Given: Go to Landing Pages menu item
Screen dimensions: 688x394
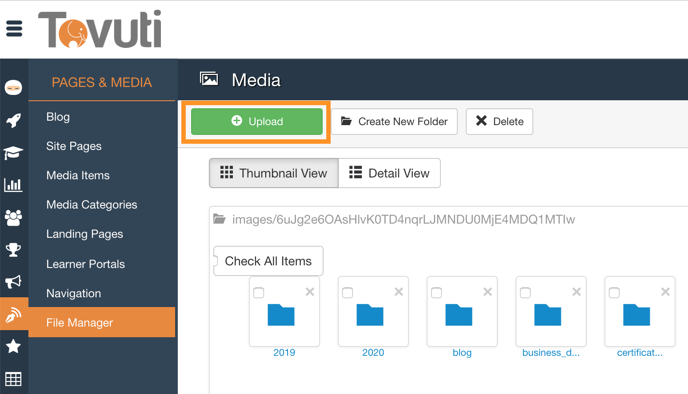Looking at the screenshot, I should [85, 234].
